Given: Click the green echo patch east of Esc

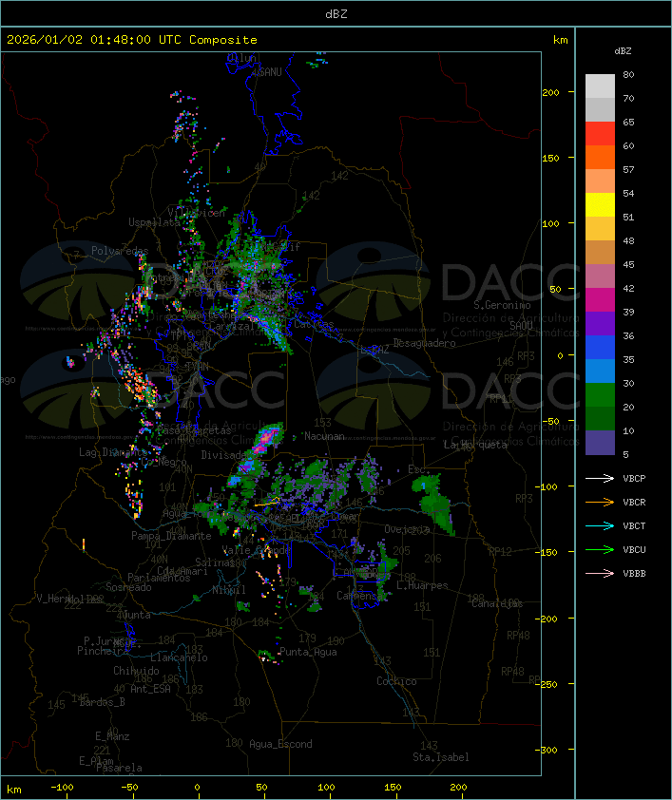Looking at the screenshot, I should [x=434, y=503].
